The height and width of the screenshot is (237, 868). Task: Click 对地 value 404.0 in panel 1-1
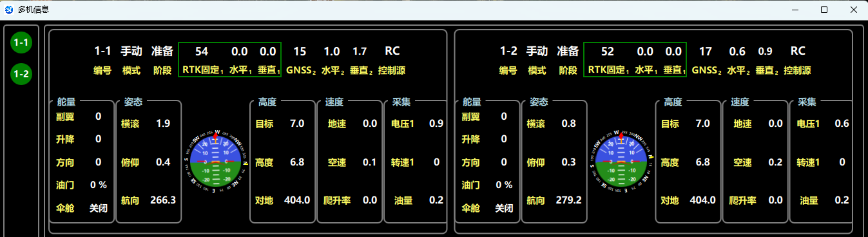pyautogui.click(x=297, y=200)
